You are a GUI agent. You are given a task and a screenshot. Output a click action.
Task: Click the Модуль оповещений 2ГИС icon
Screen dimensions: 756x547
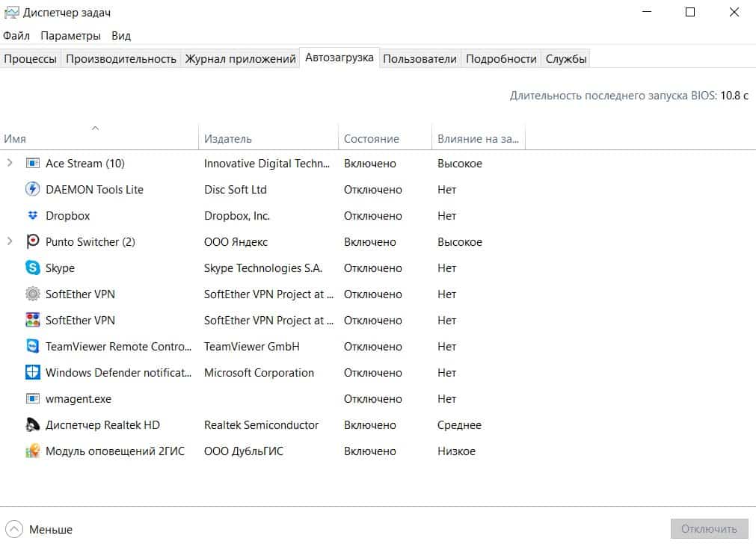pyautogui.click(x=32, y=451)
